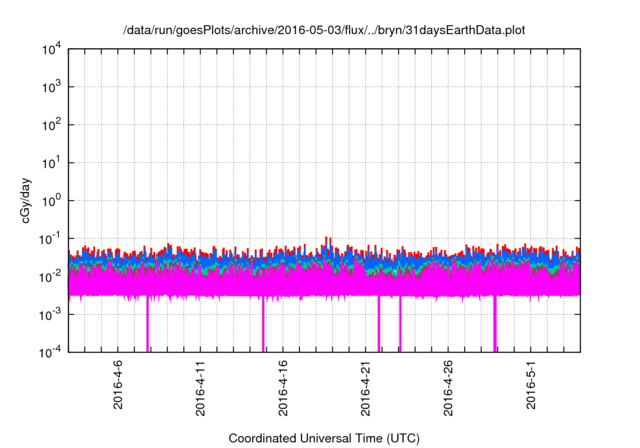Click the 2016-4-21 date tick label
Image resolution: width=640 pixels, height=448 pixels.
pyautogui.click(x=365, y=388)
